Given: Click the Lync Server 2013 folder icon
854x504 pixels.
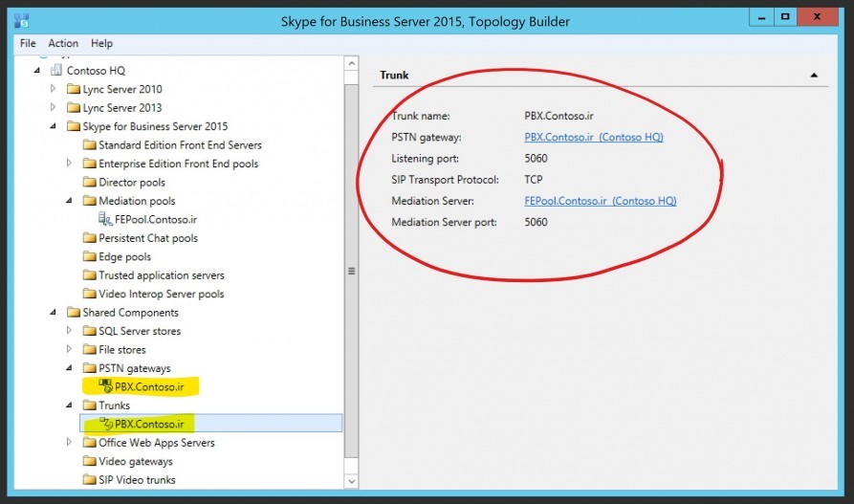Looking at the screenshot, I should coord(74,107).
